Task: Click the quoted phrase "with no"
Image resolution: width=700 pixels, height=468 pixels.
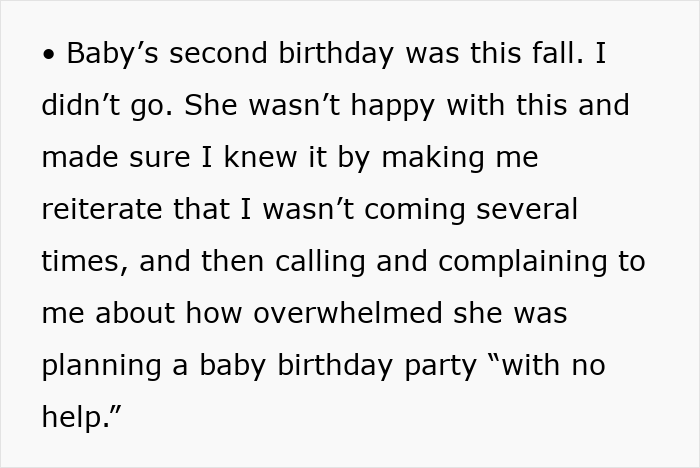Action: tap(546, 366)
